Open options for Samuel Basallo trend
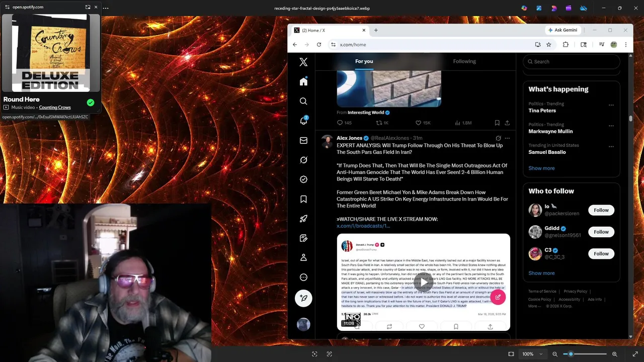This screenshot has height=362, width=644. click(611, 147)
